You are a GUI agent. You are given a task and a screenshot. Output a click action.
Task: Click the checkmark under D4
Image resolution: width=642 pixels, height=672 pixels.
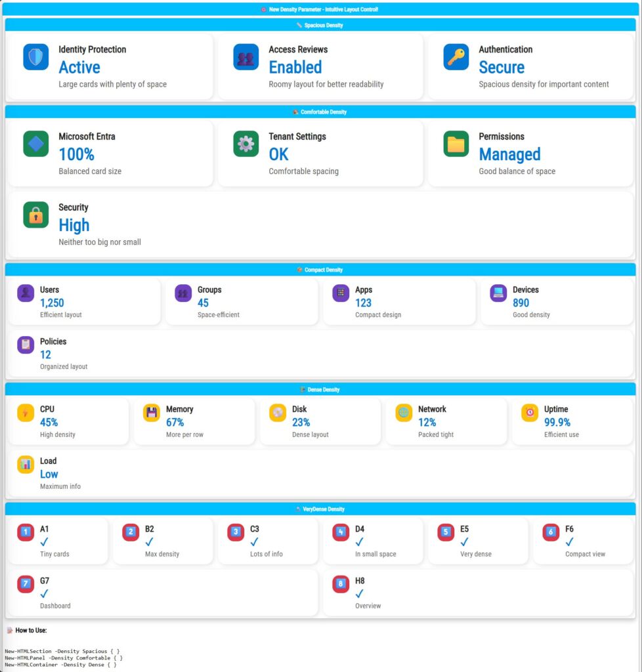[x=360, y=542]
